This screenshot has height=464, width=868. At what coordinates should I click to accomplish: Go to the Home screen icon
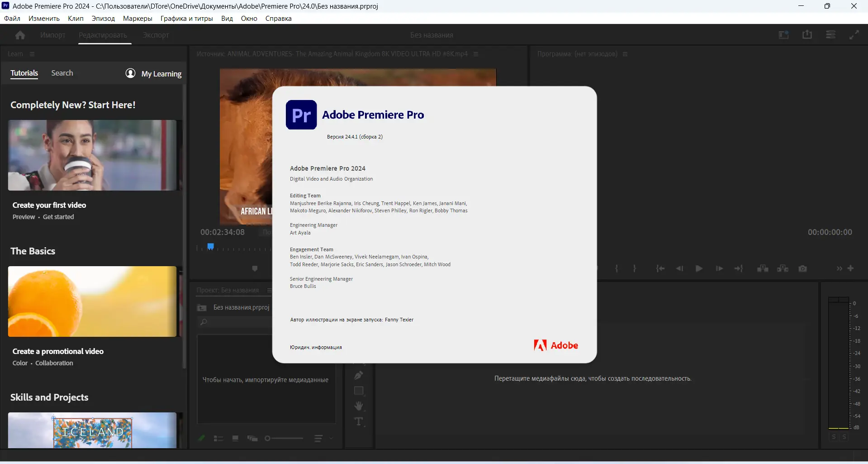pos(20,35)
